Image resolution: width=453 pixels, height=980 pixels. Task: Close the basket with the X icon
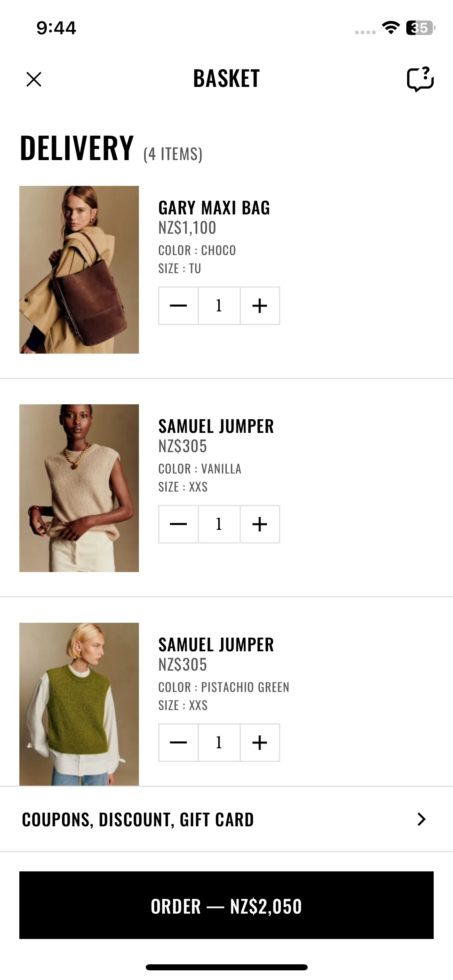click(34, 79)
